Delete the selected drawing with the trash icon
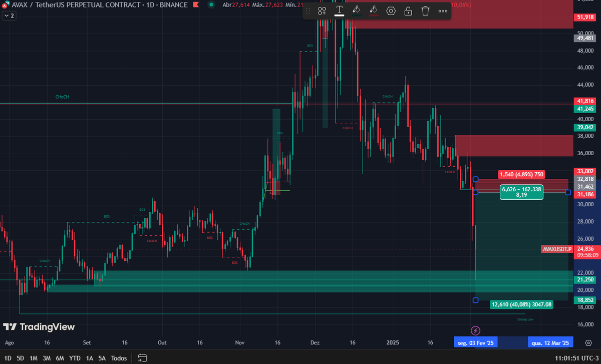The width and height of the screenshot is (601, 364). coord(425,11)
